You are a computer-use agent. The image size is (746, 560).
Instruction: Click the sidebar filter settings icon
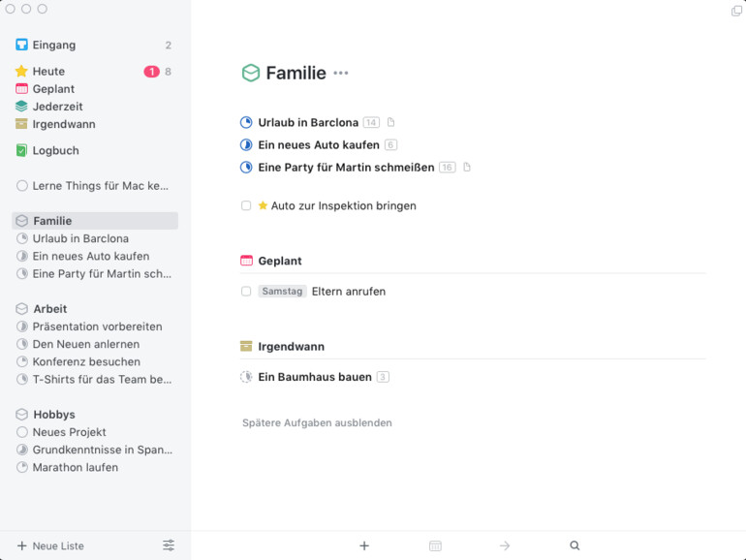click(169, 545)
